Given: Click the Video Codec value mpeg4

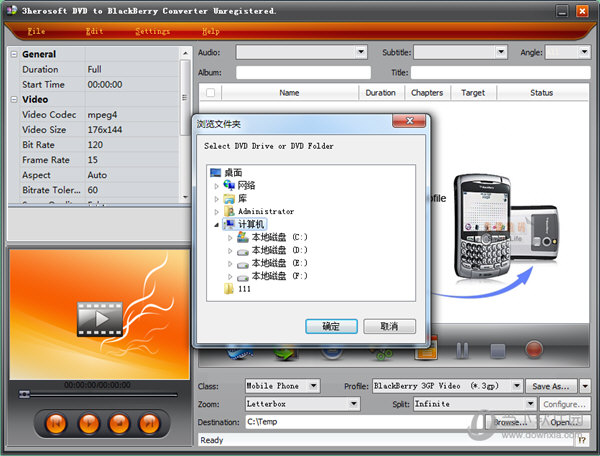Looking at the screenshot, I should tap(102, 115).
